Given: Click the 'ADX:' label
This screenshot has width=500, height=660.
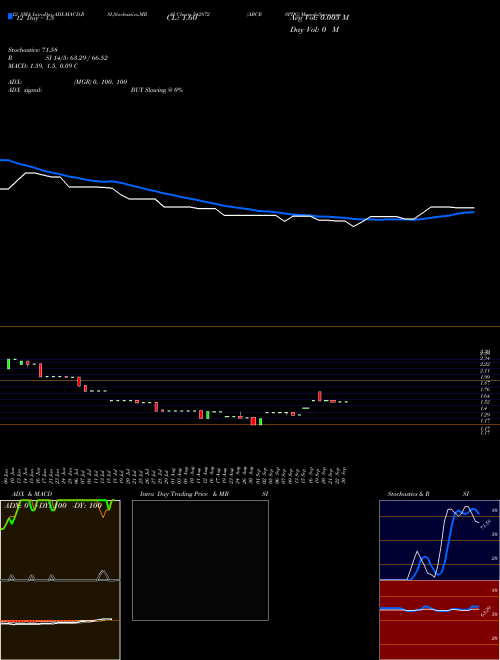Looking at the screenshot, I should tap(15, 82).
